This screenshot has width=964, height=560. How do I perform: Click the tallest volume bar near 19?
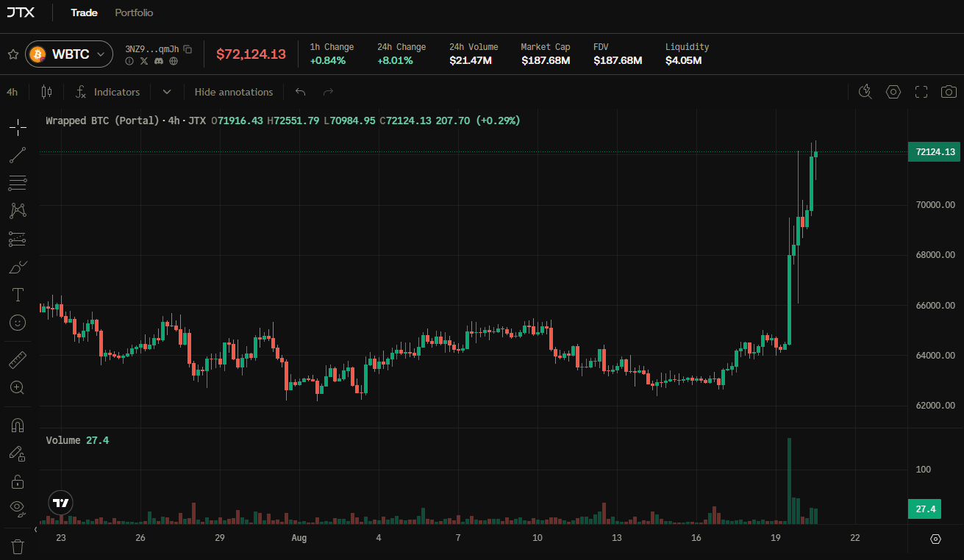tap(789, 481)
